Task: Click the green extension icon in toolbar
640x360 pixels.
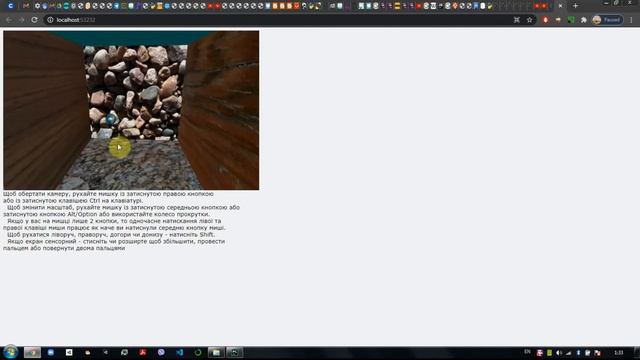Action: tap(571, 20)
